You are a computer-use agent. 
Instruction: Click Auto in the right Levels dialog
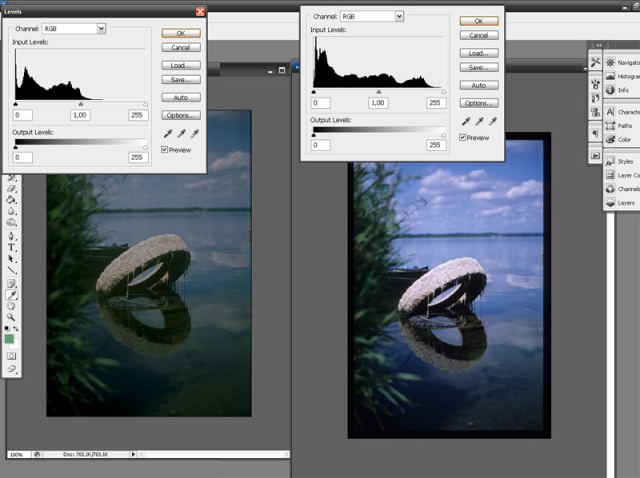(479, 85)
